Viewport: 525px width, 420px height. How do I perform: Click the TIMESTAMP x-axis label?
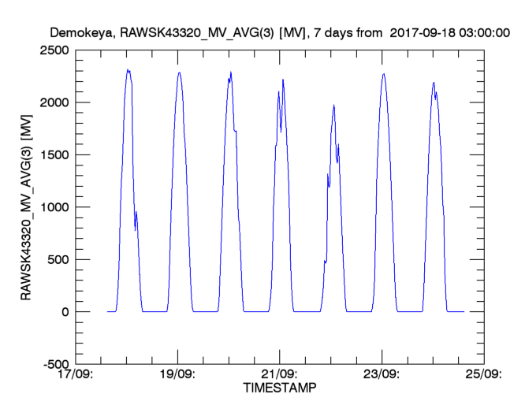click(279, 389)
